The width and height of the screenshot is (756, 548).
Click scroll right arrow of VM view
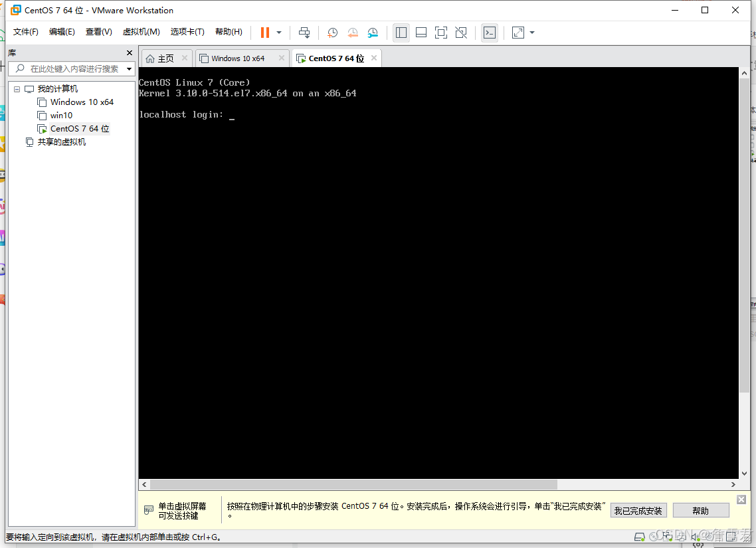pyautogui.click(x=733, y=484)
